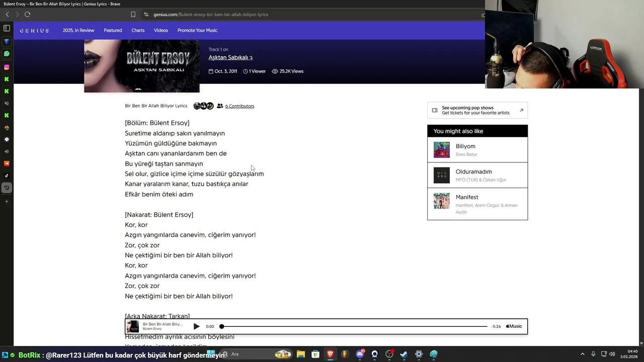Click the player's small track thumbnail
Image resolution: width=644 pixels, height=362 pixels.
pyautogui.click(x=132, y=326)
